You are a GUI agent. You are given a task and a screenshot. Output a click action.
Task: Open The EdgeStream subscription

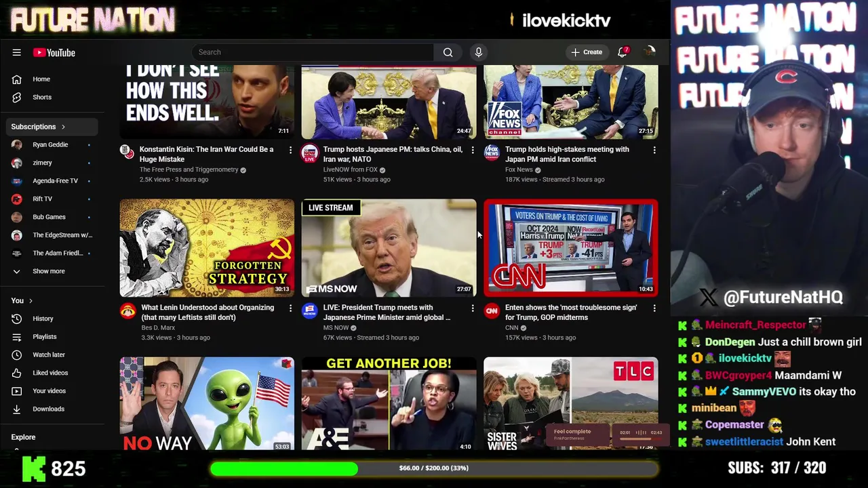52,235
